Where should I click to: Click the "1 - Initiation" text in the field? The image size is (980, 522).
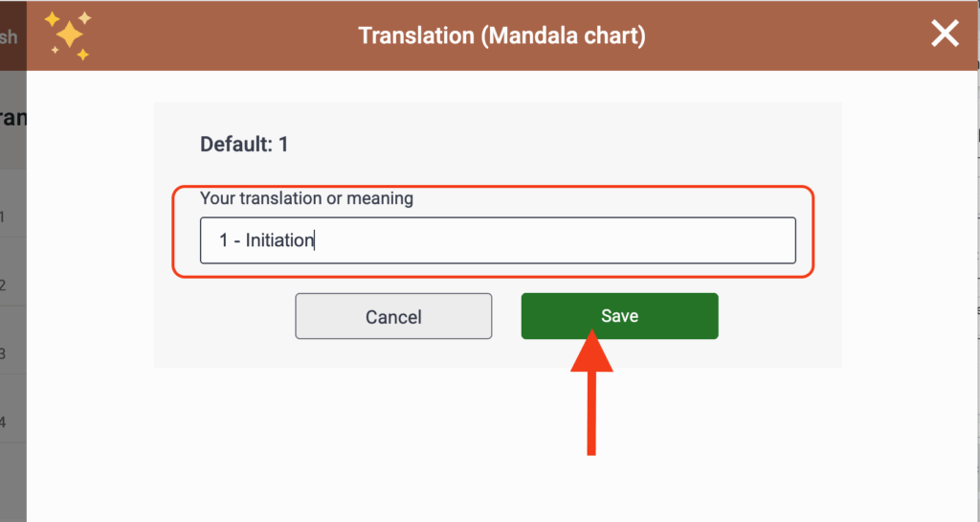tap(266, 240)
